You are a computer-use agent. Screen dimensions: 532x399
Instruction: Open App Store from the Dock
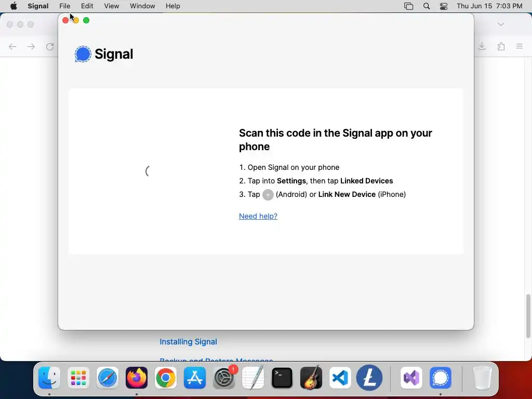tap(195, 378)
